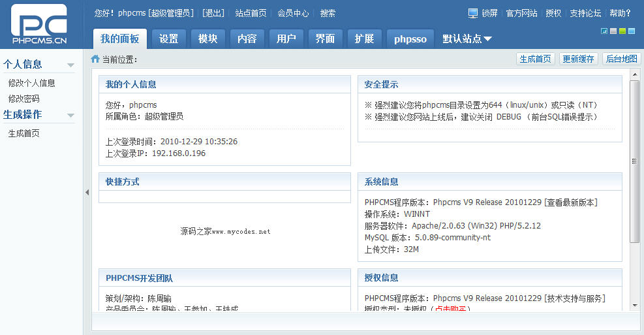Go to 站点首页 link
The image size is (644, 335).
[x=251, y=13]
